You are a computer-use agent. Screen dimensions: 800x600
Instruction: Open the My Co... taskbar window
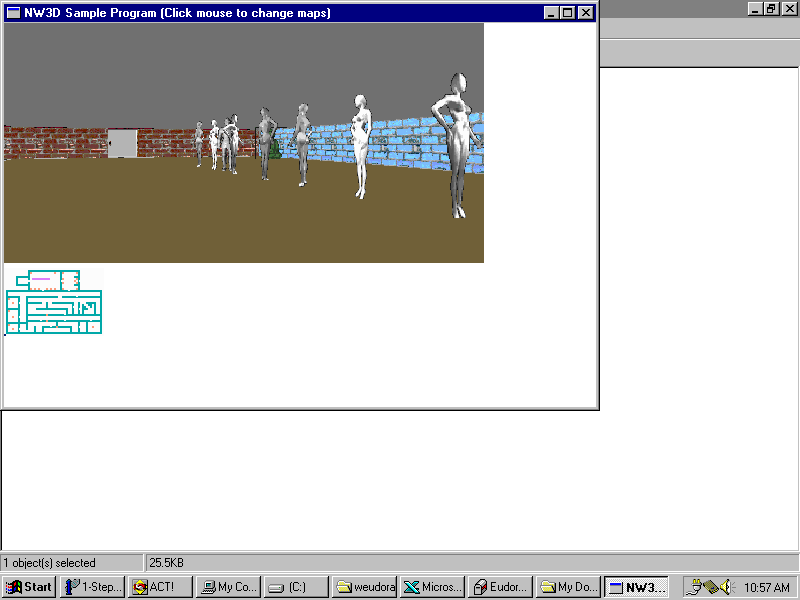(x=229, y=587)
